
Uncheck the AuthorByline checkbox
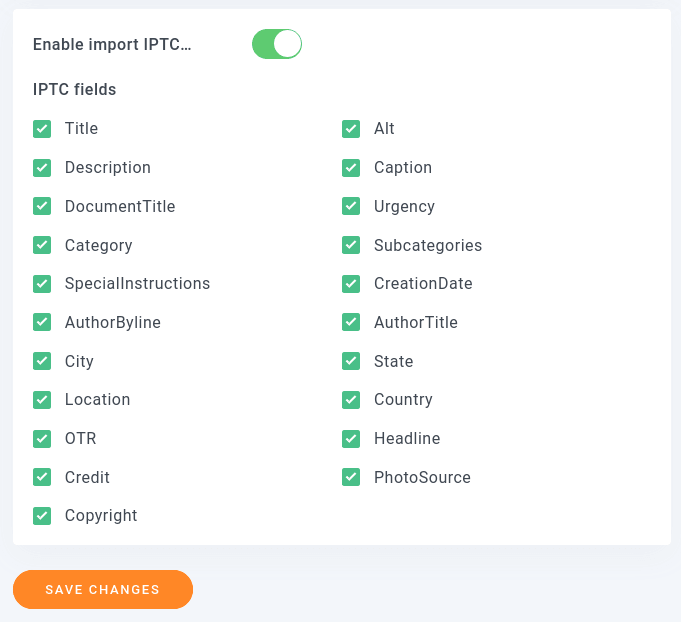[42, 322]
